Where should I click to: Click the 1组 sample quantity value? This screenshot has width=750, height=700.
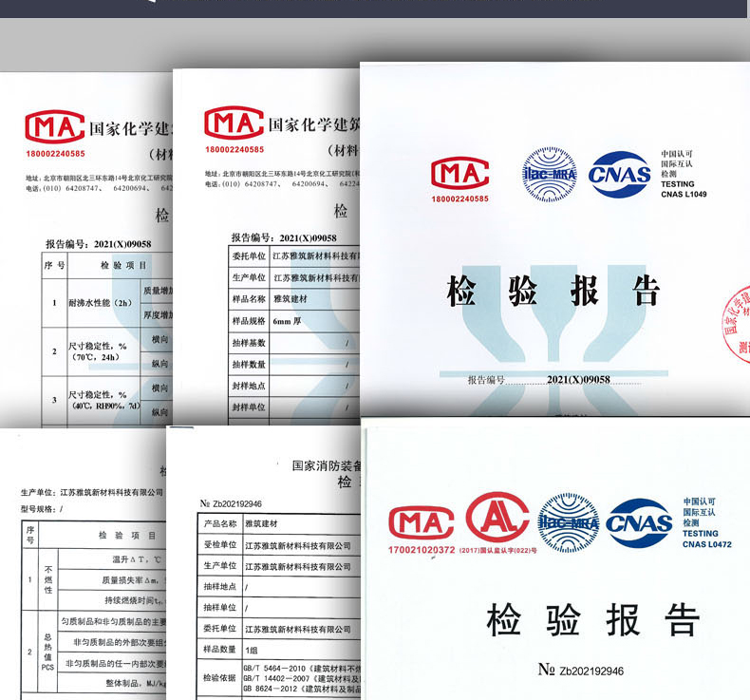click(x=252, y=650)
